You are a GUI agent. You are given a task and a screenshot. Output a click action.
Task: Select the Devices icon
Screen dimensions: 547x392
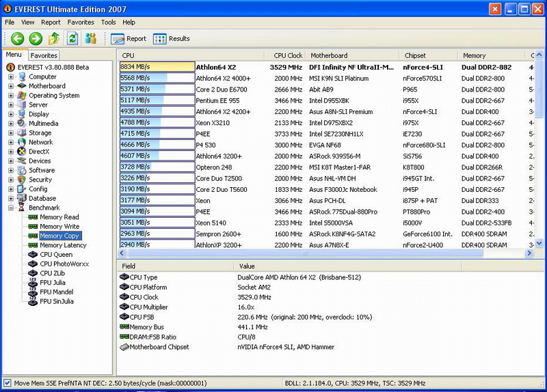click(22, 160)
